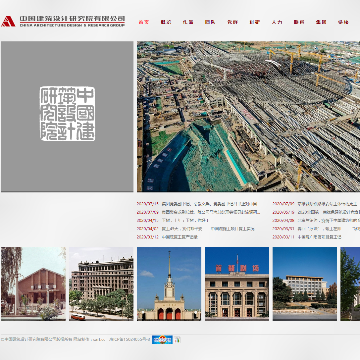Click the company name text beside the logo
Viewport: 360px width, 360px height.
(72, 21)
